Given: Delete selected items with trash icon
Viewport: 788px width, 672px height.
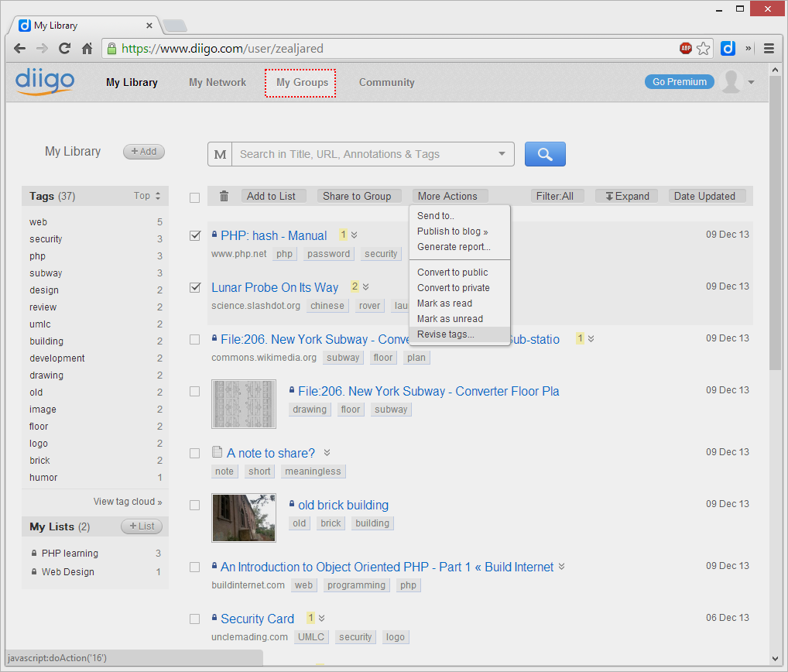Looking at the screenshot, I should [x=224, y=196].
